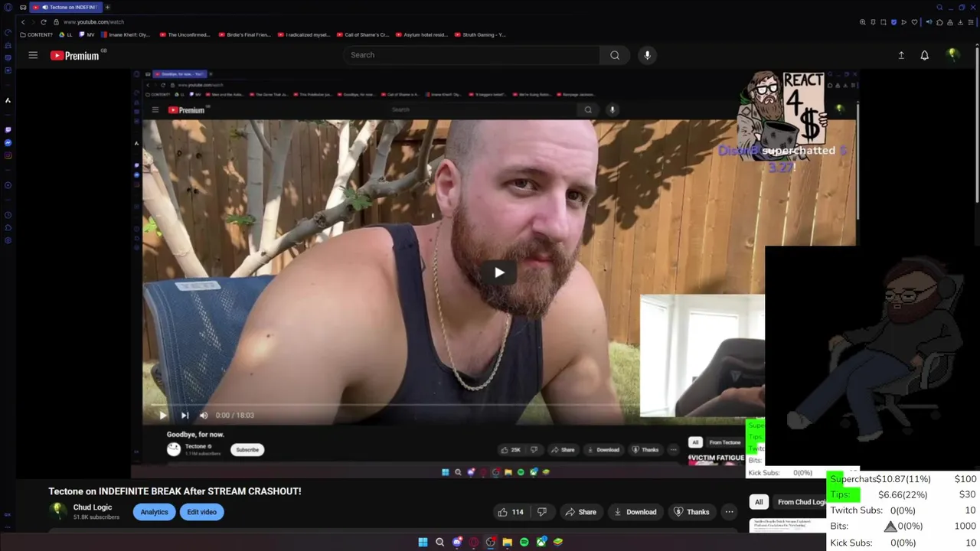Open Imane Khelif bookmark

(x=126, y=34)
